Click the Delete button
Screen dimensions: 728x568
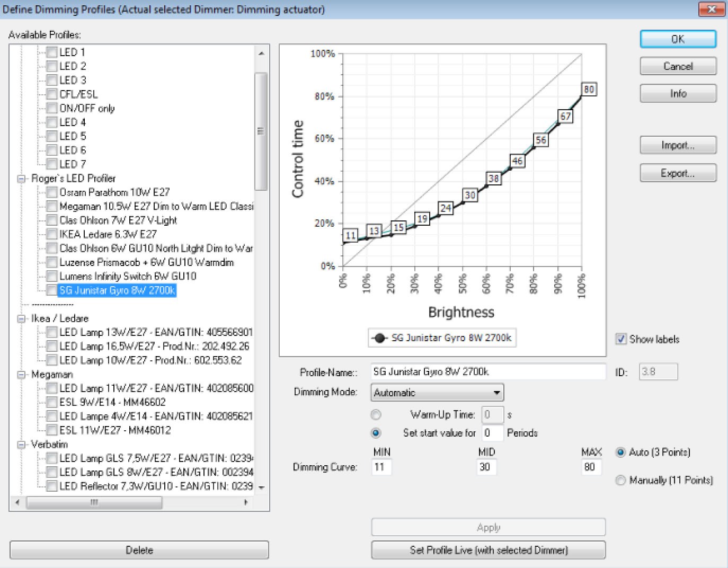[x=139, y=550]
